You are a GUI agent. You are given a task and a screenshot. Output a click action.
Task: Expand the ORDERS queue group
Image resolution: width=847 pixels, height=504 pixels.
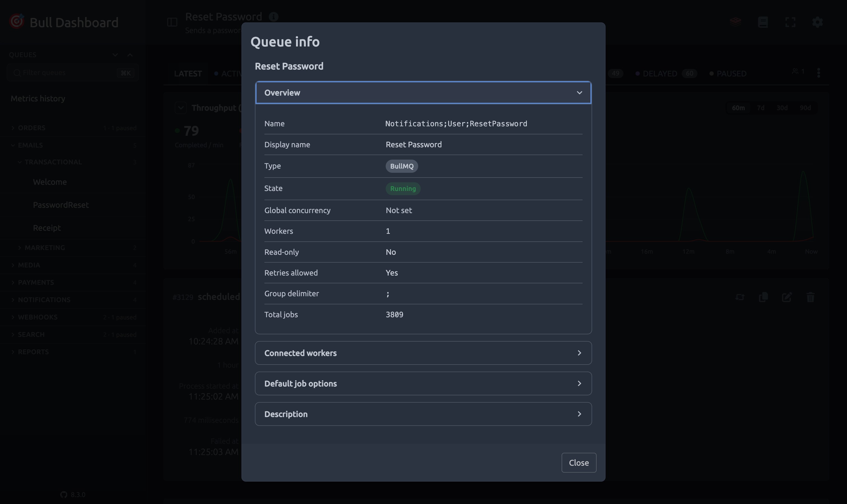click(x=73, y=128)
